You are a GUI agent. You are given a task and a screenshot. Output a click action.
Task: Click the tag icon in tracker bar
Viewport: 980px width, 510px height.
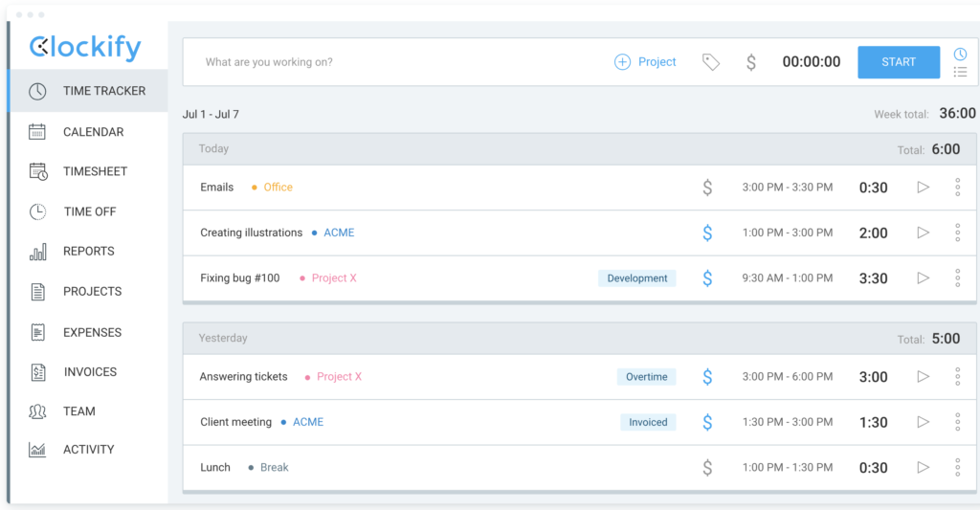coord(710,62)
